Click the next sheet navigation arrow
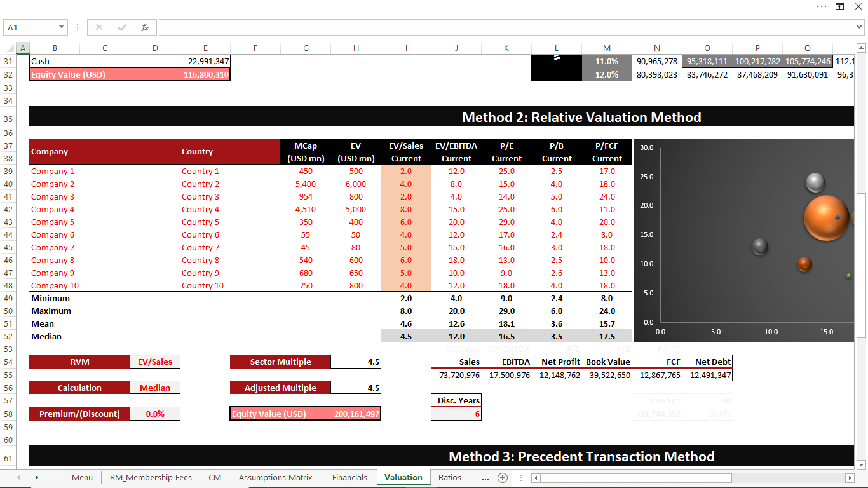Viewport: 868px width, 488px height. tap(36, 477)
